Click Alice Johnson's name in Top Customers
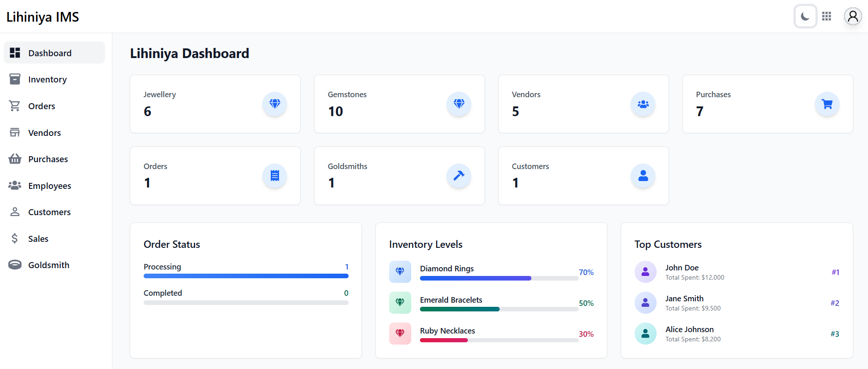Image resolution: width=868 pixels, height=369 pixels. point(689,329)
